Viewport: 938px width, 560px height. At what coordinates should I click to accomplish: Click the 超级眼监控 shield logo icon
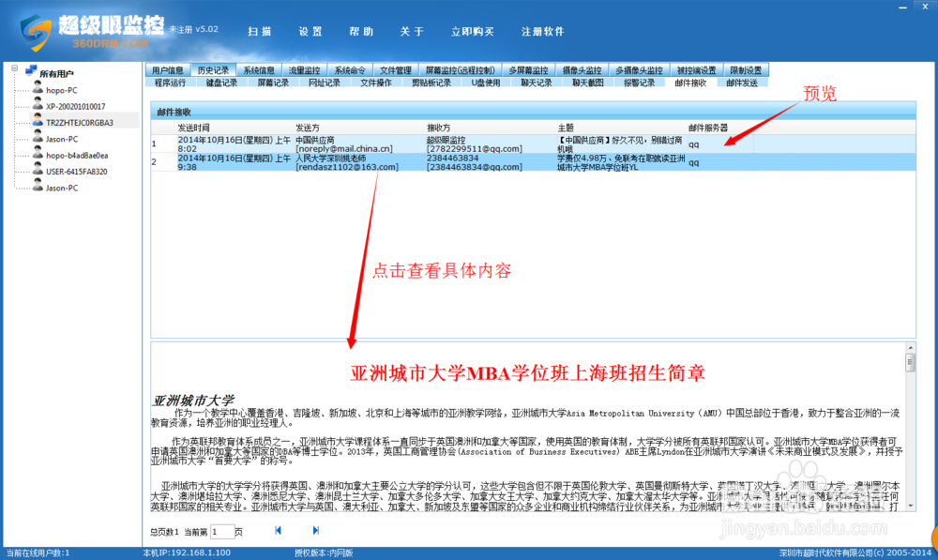(x=36, y=32)
